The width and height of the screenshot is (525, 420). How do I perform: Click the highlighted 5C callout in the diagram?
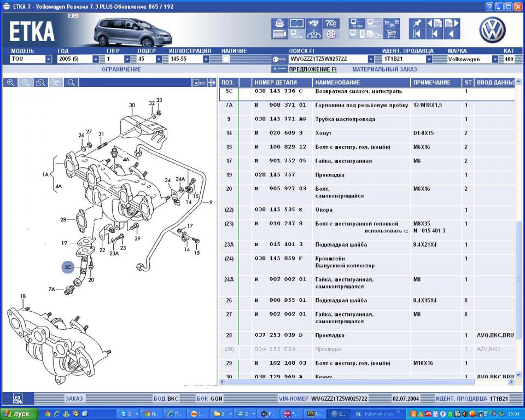point(68,267)
